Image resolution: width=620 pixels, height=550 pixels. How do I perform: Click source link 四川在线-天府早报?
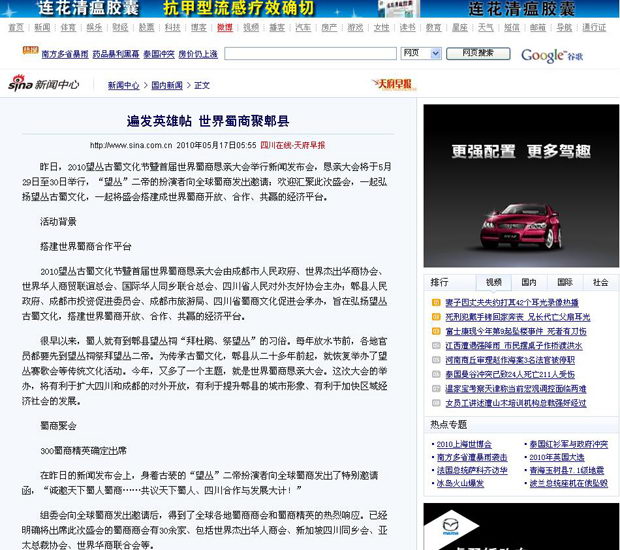pos(293,145)
